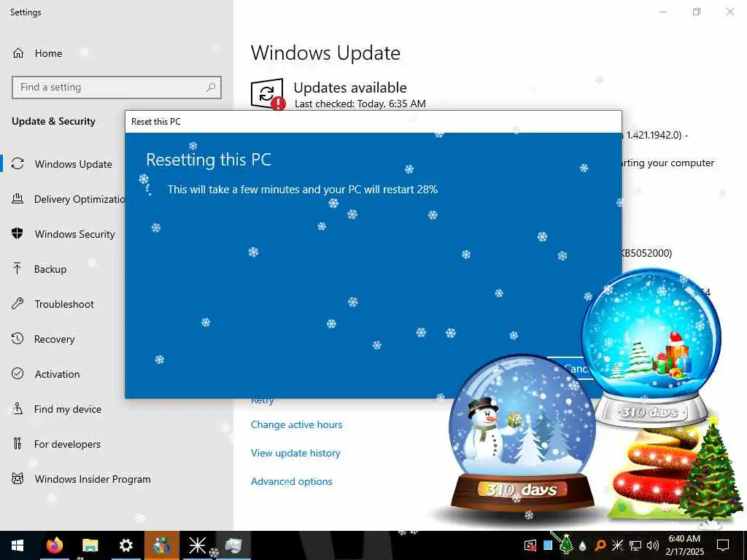Click the highlighted orange taskbar app icon
The width and height of the screenshot is (747, 560).
point(161,545)
